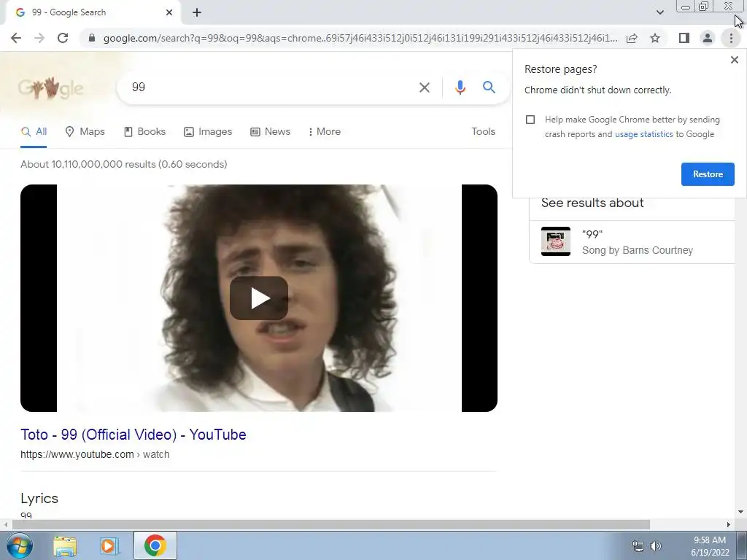Open File Explorer from the taskbar

(x=65, y=545)
